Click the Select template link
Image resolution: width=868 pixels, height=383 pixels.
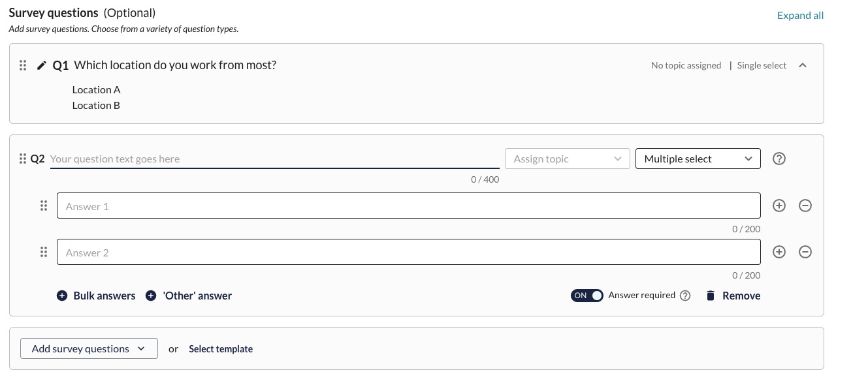[221, 349]
